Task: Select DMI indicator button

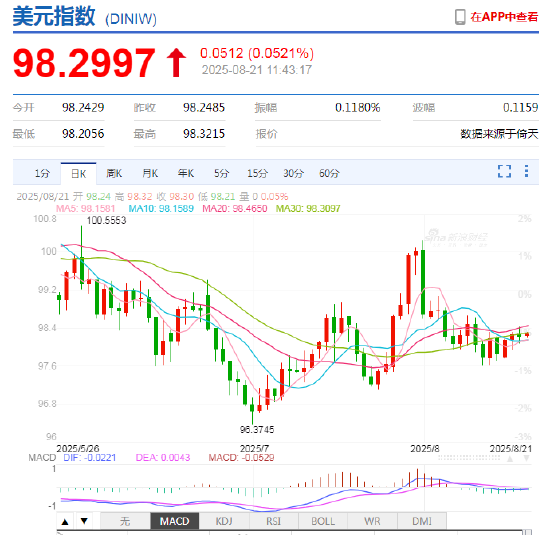Action: pyautogui.click(x=422, y=521)
